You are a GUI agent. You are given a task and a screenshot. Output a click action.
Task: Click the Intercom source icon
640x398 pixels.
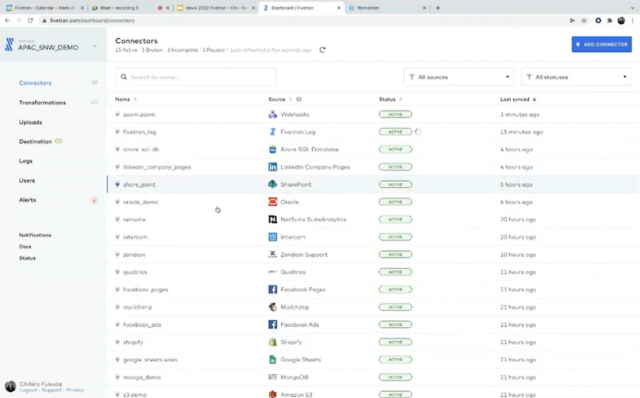pyautogui.click(x=272, y=237)
